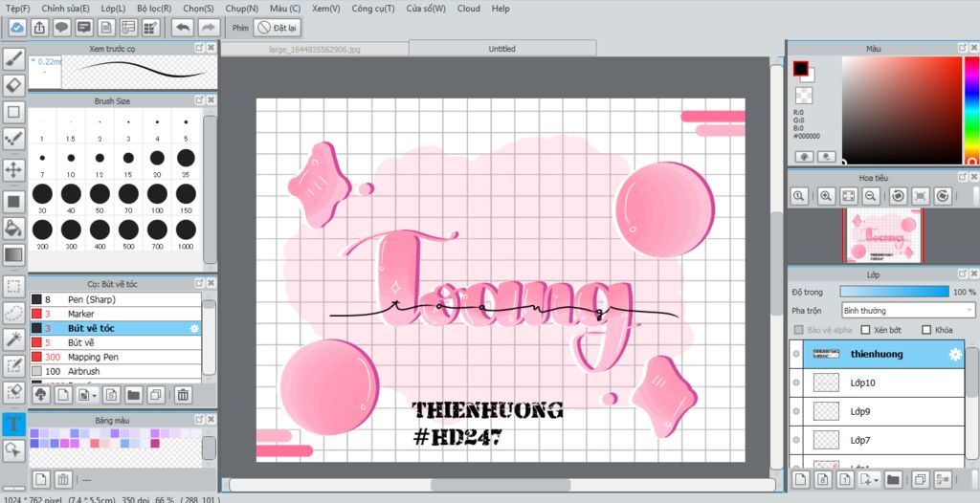980x503 pixels.
Task: Toggle the Khóa lock checkbox
Action: [x=926, y=330]
